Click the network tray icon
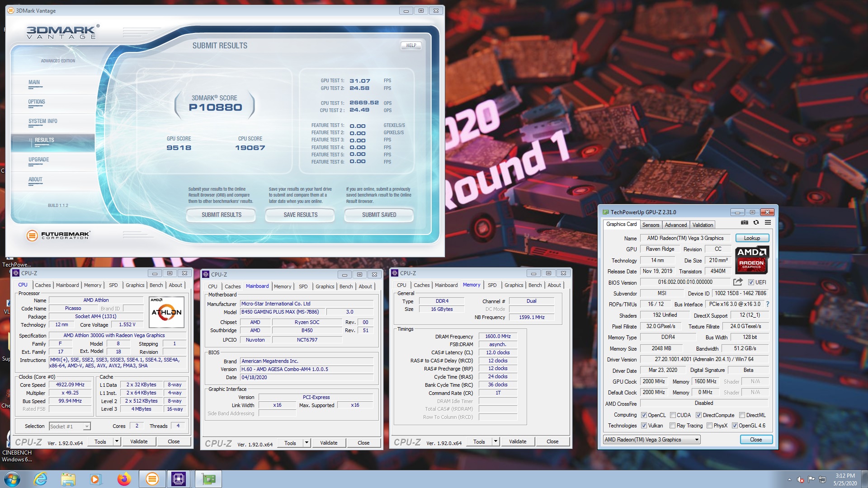The height and width of the screenshot is (488, 868). pyautogui.click(x=822, y=479)
